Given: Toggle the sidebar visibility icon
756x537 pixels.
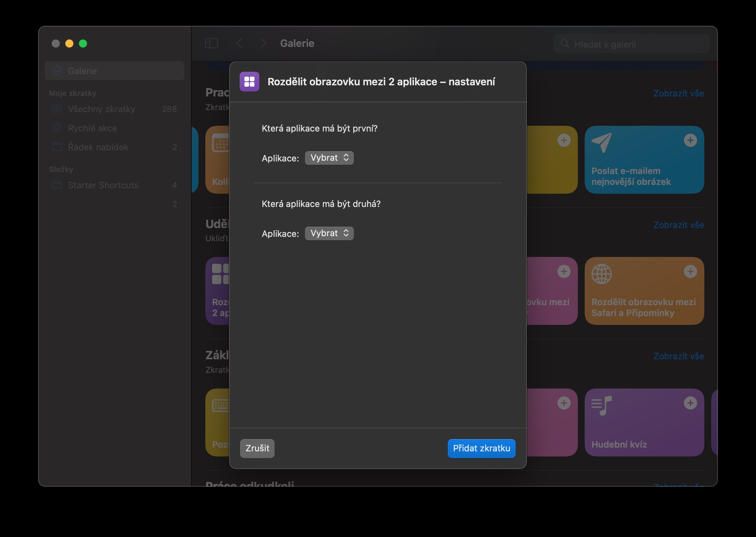Looking at the screenshot, I should point(211,43).
